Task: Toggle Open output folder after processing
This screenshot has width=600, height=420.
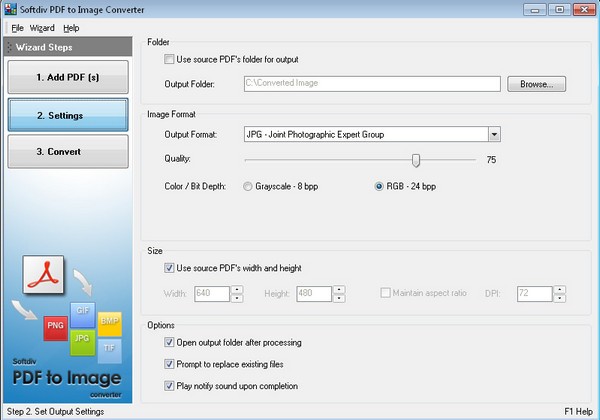Action: point(169,342)
